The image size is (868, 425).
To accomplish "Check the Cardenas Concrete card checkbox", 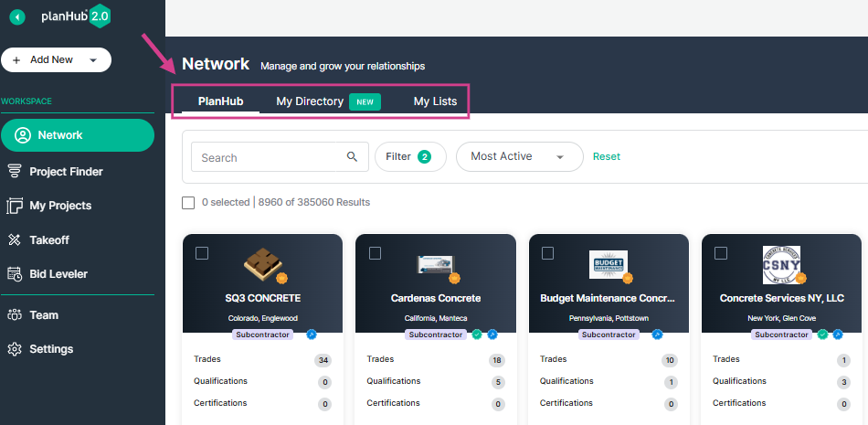I will point(376,253).
